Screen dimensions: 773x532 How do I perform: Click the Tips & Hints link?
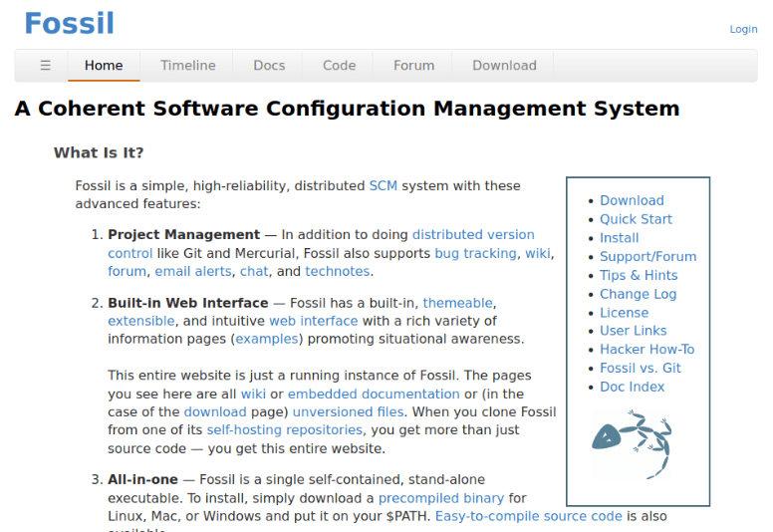tap(639, 276)
